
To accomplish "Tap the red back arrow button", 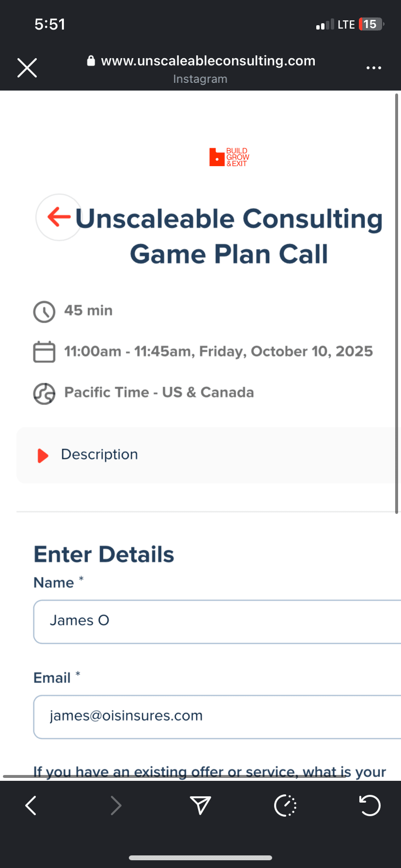I will click(x=59, y=217).
